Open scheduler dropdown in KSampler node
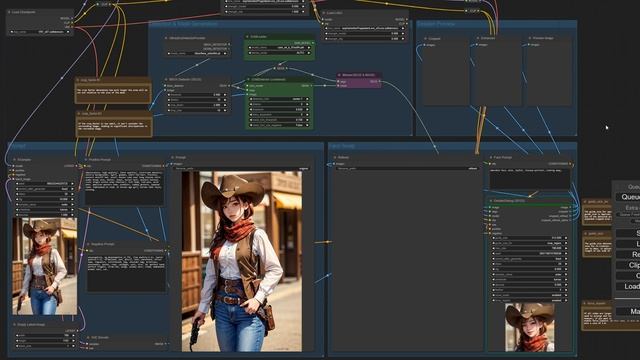640x360 pixels. pos(45,210)
